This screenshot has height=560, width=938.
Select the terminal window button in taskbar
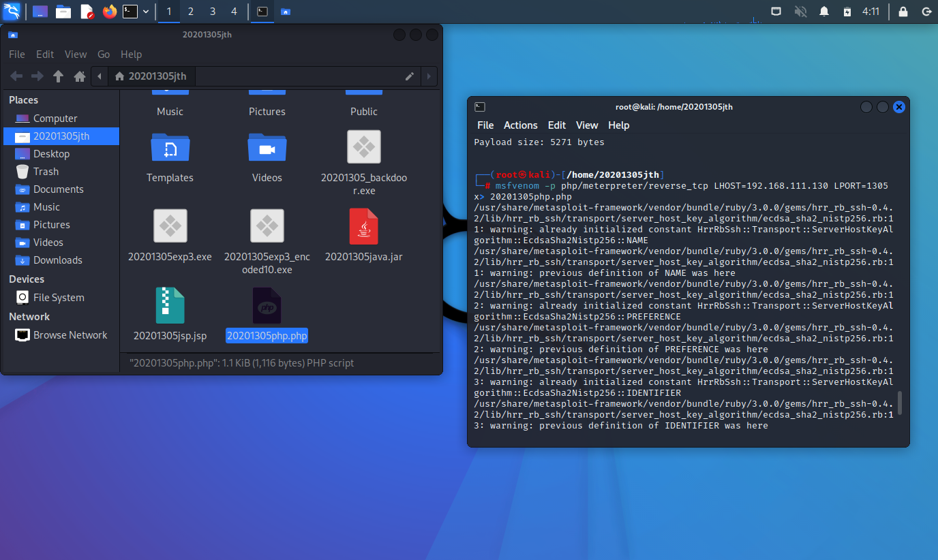[x=262, y=12]
